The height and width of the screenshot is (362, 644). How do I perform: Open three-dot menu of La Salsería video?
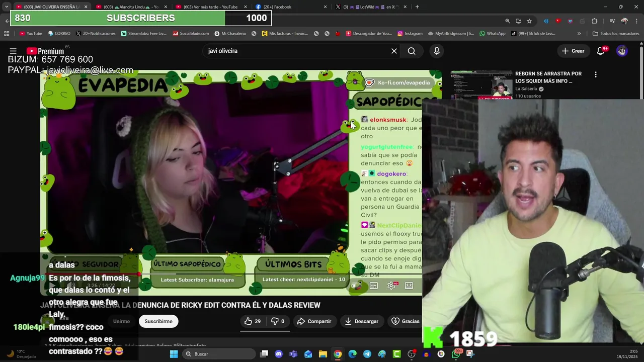coord(596,74)
